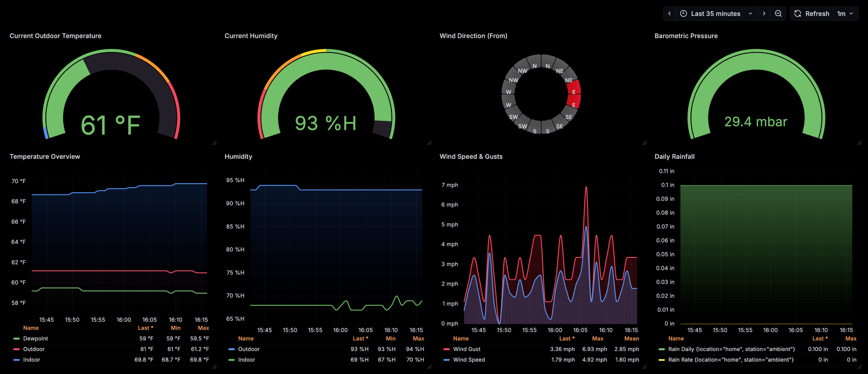The image size is (868, 374).
Task: Click the E segment on wind compass
Action: [x=574, y=92]
